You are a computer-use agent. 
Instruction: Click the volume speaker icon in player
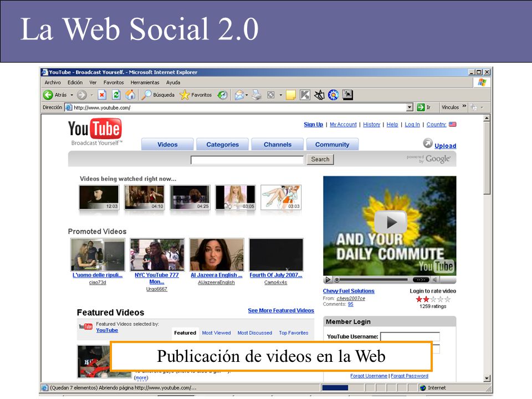[x=434, y=280]
